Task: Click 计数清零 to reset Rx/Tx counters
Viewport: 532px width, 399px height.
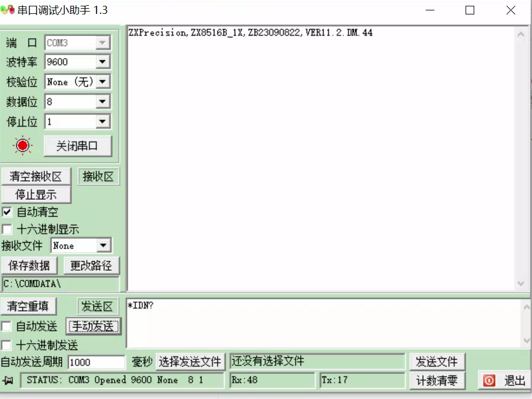Action: pyautogui.click(x=437, y=380)
